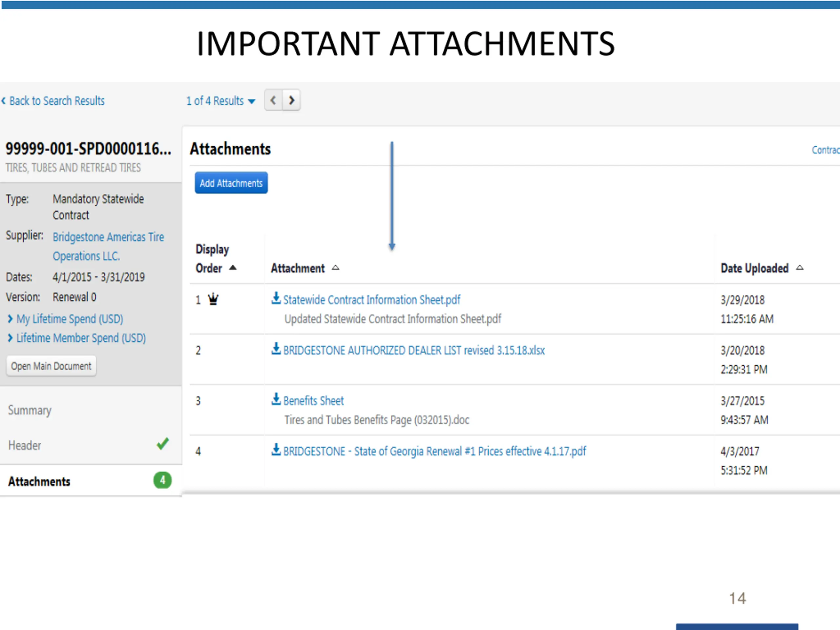Expand Lifetime Member Spend (USD)
Image resolution: width=840 pixels, height=630 pixels.
click(x=77, y=338)
